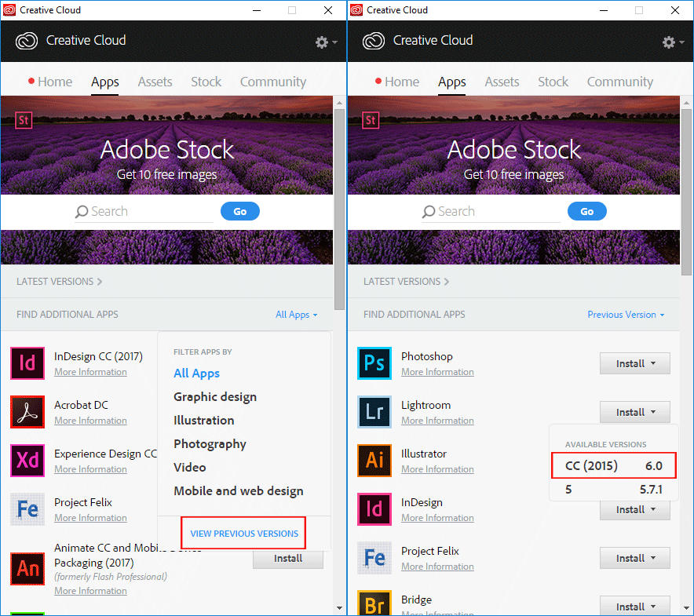694x616 pixels.
Task: Click InDesign CC (2017) icon in left window
Action: (x=27, y=363)
